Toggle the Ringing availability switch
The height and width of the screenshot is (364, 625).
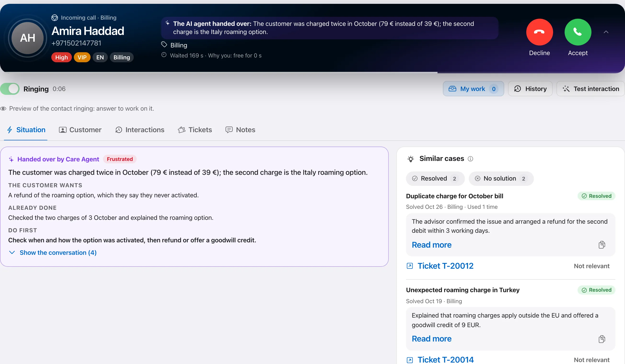tap(10, 89)
